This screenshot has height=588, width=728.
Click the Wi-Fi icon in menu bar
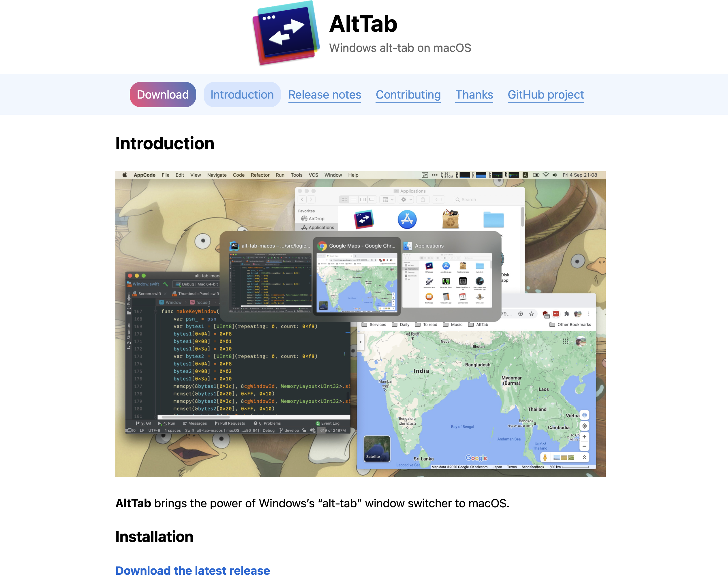coord(546,175)
